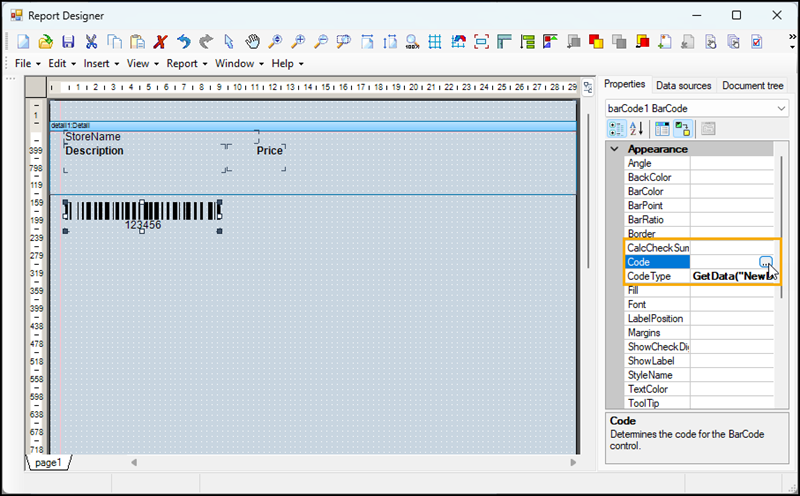Select the hand pan tool
Screen dimensions: 800x496
pos(252,41)
